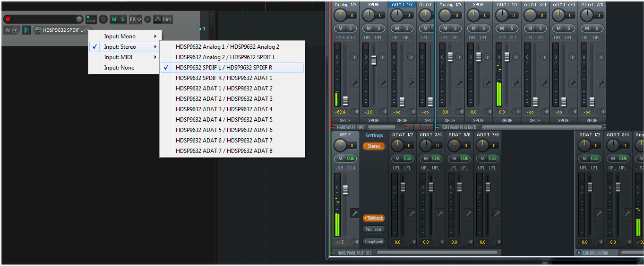Viewport: 644px width, 266px height.
Task: Open wrench settings of Hardware Inputs Analog 1/2
Action: (354, 83)
